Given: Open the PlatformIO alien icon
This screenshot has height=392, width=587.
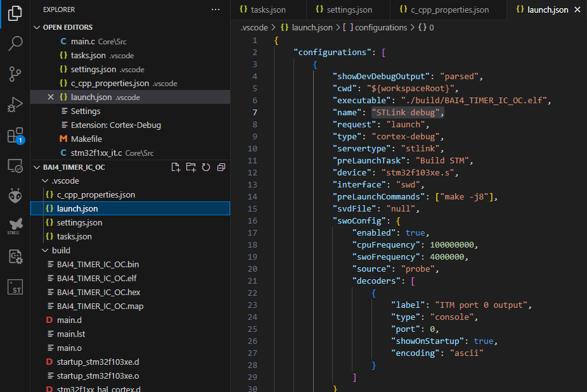Looking at the screenshot, I should coord(15,196).
